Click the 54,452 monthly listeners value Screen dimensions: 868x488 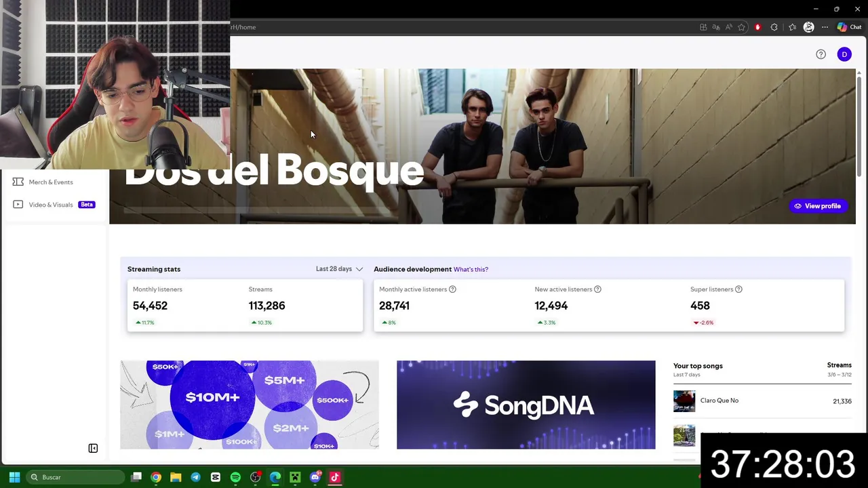pyautogui.click(x=150, y=306)
